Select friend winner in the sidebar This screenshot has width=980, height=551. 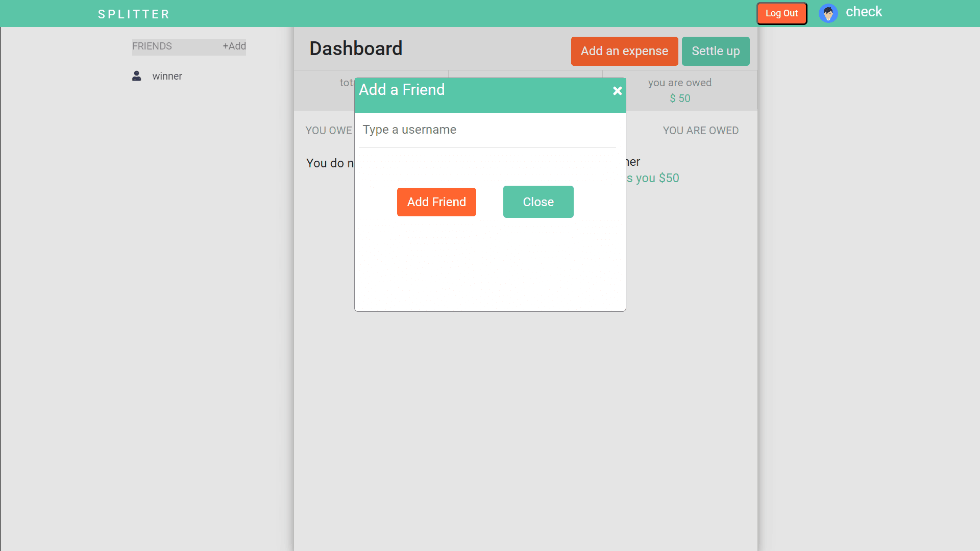(167, 76)
